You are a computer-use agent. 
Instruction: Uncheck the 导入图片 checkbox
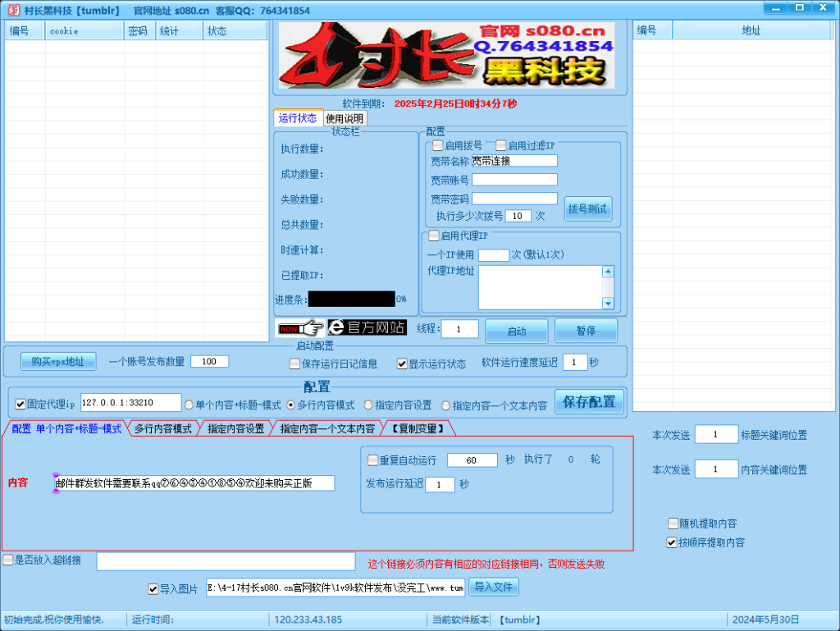pos(153,589)
